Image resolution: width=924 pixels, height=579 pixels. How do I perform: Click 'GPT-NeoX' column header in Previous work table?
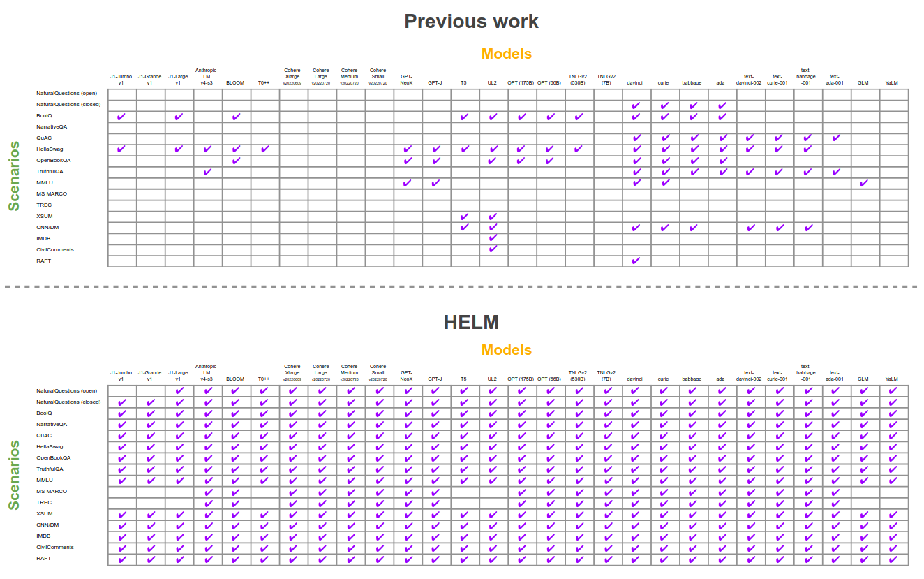pos(407,80)
